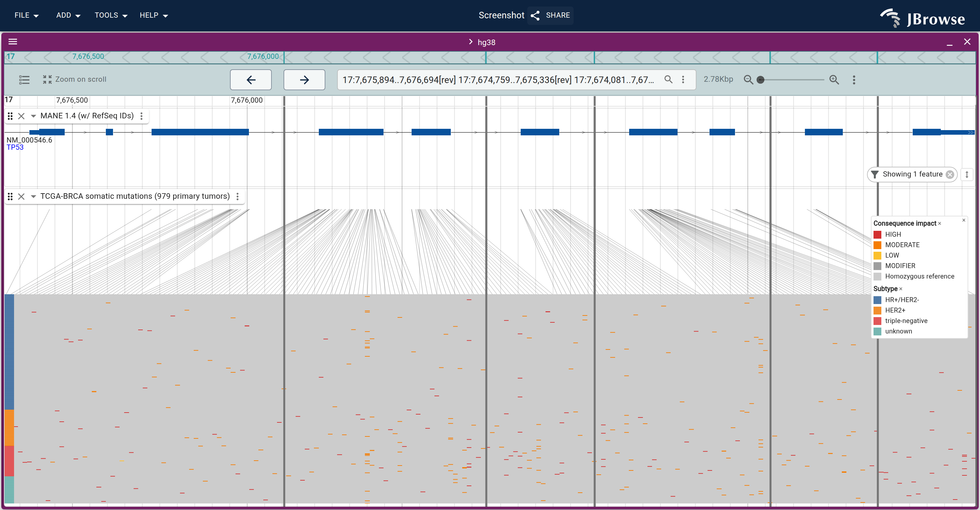Click the 7,676,500 overview label
This screenshot has height=510, width=980.
click(x=88, y=56)
